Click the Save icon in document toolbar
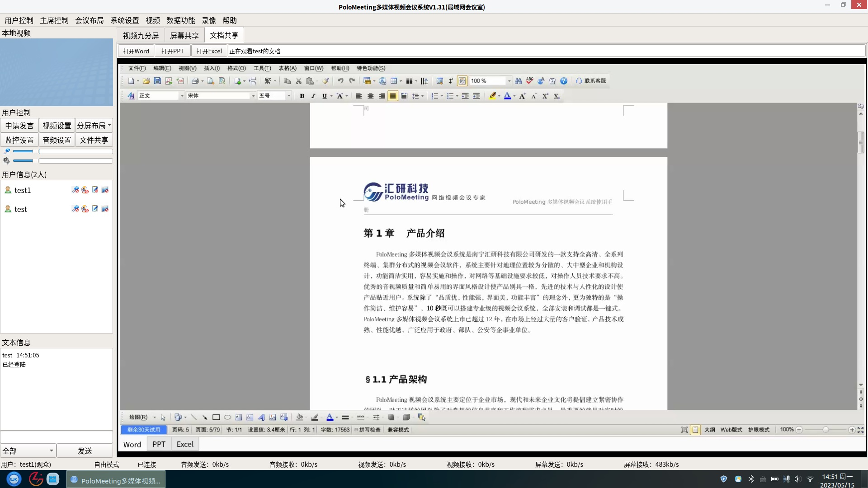Viewport: 868px width, 488px height. 157,81
